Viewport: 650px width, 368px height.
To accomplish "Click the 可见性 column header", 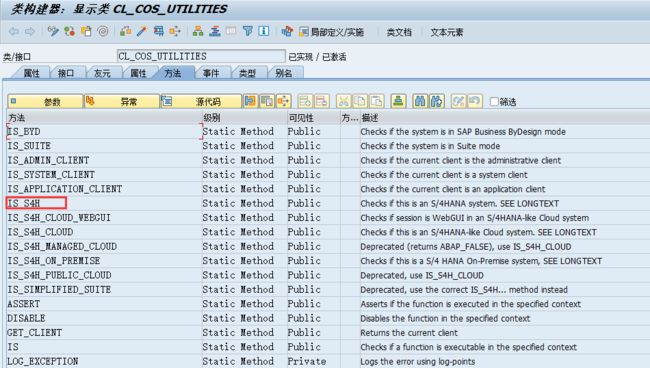I will coord(313,118).
